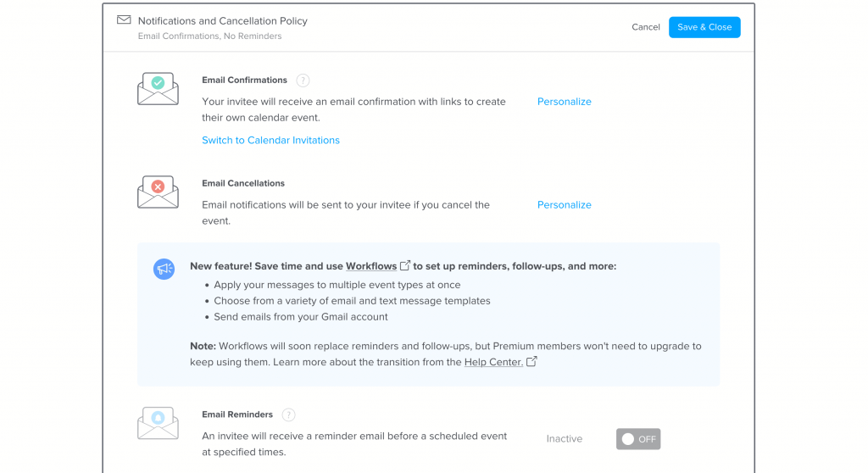Viewport: 868px width, 473px height.
Task: Click the Email Confirmations checkmark envelope icon
Action: click(x=158, y=88)
